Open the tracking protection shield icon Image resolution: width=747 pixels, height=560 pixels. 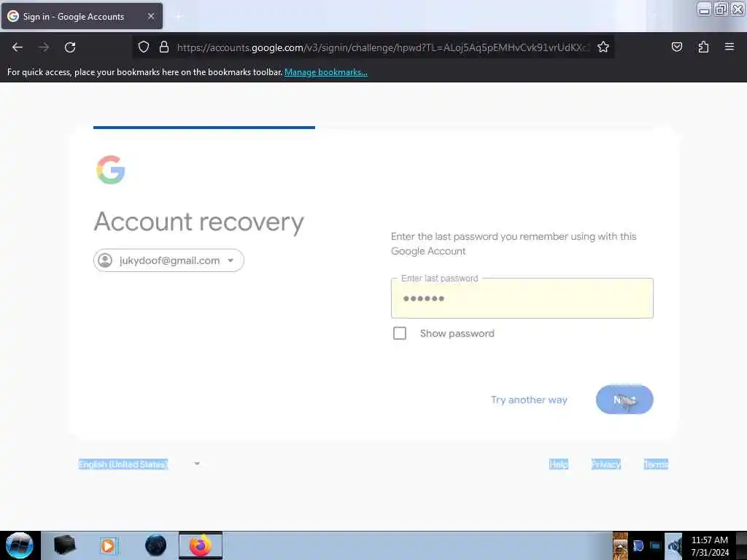(144, 47)
